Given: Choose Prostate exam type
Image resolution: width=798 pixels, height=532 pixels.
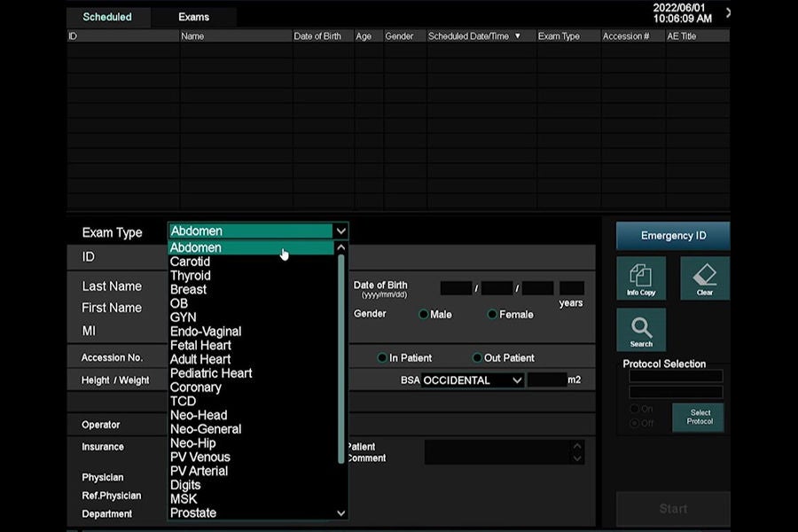Looking at the screenshot, I should tap(193, 512).
